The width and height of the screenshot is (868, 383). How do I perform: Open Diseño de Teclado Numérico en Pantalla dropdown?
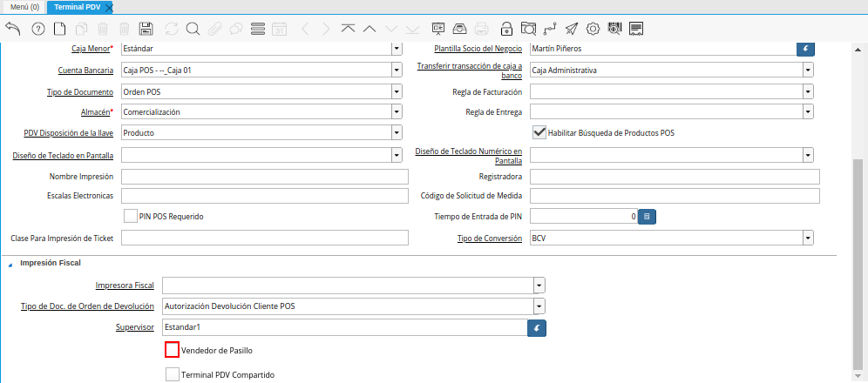tap(808, 155)
